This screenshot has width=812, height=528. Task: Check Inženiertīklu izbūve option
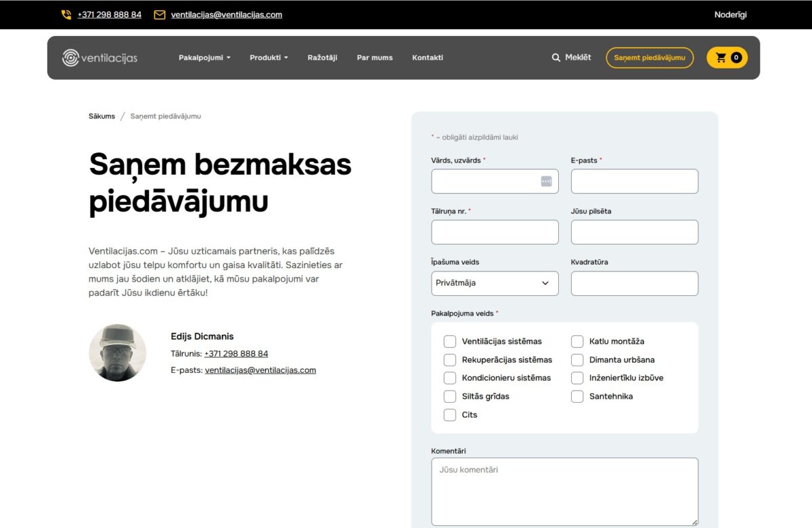tap(577, 378)
